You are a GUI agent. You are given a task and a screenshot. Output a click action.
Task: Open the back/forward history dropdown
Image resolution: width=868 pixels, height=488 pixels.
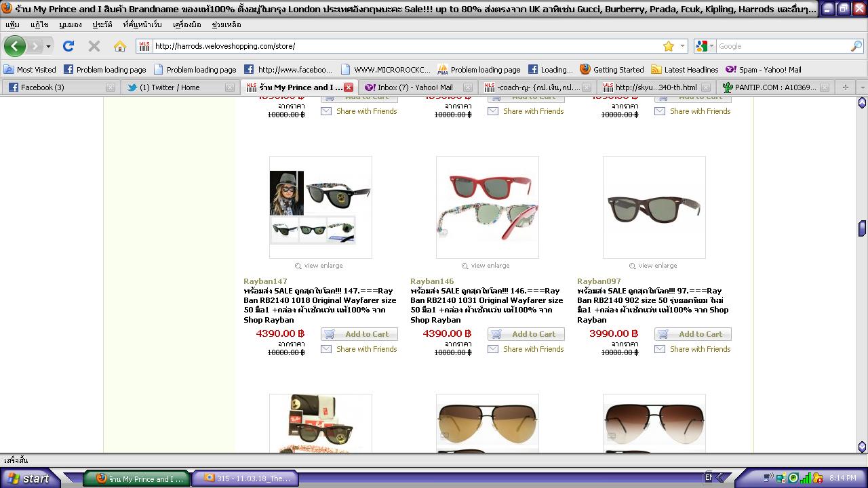pyautogui.click(x=48, y=46)
